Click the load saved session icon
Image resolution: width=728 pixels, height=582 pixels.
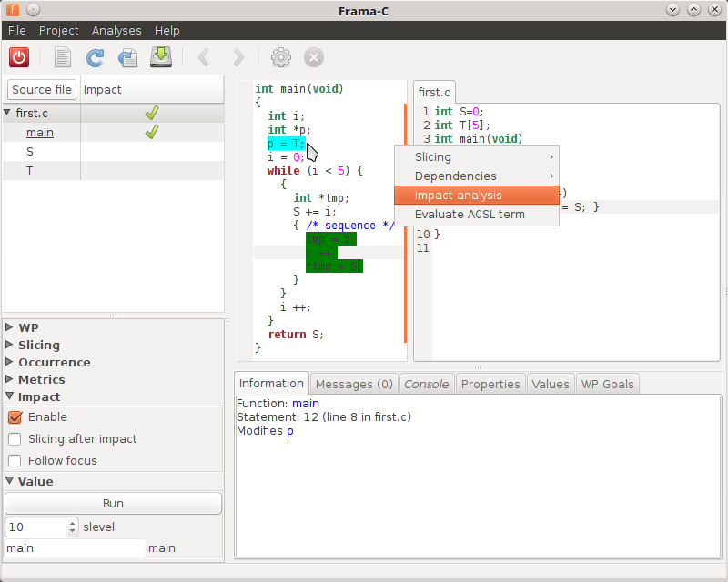(127, 57)
